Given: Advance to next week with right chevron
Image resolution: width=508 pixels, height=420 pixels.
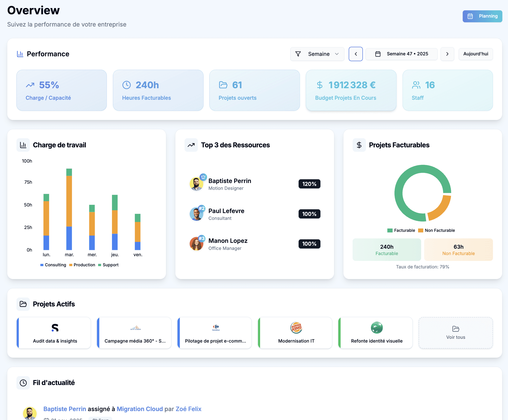Looking at the screenshot, I should point(447,54).
